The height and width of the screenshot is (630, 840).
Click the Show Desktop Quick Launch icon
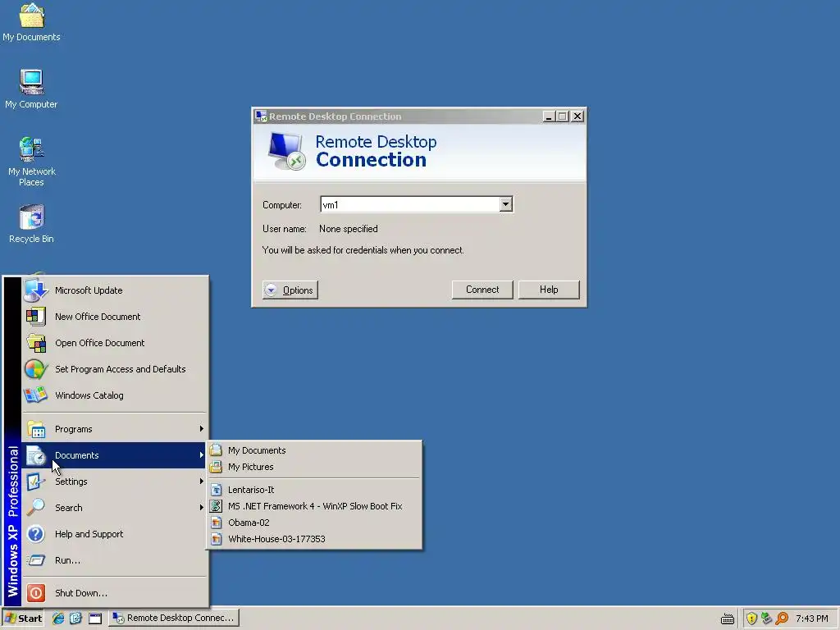95,619
